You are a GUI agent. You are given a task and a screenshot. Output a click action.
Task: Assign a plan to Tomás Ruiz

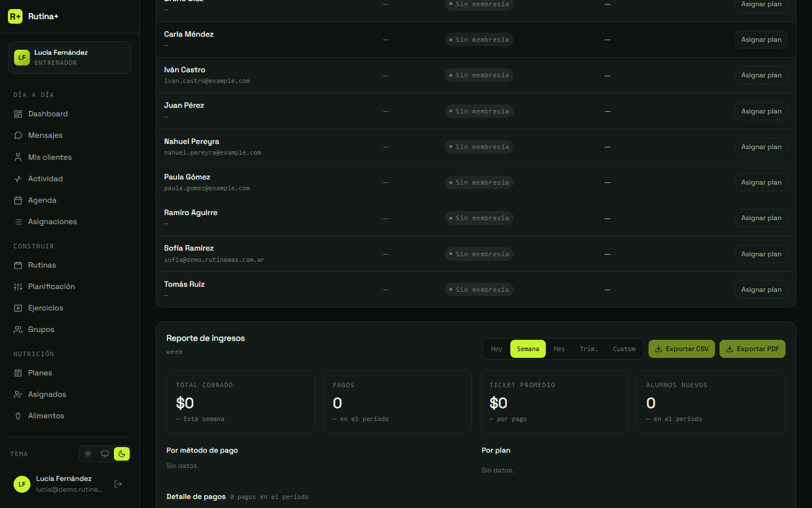(x=761, y=290)
